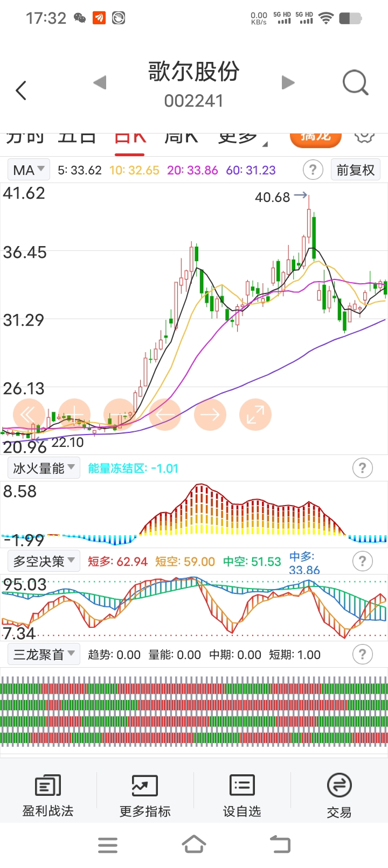Viewport: 388px width, 868px height.
Task: Open help icon for 多空决策
Action: [362, 561]
